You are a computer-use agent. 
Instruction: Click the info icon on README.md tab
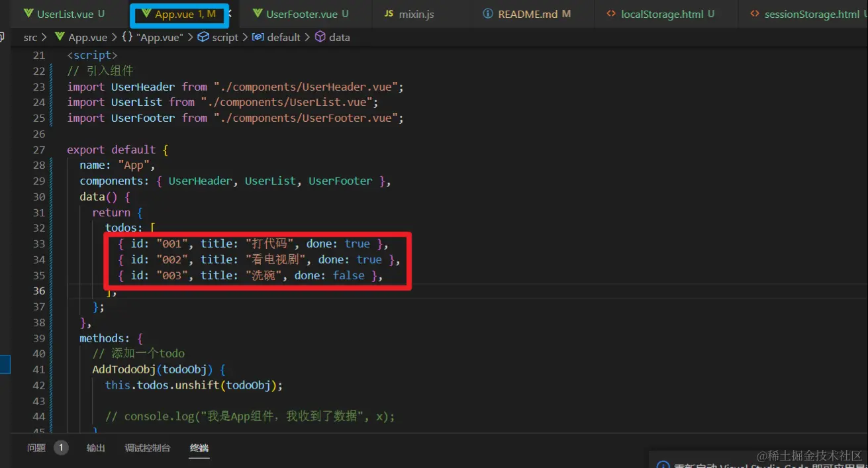coord(488,14)
